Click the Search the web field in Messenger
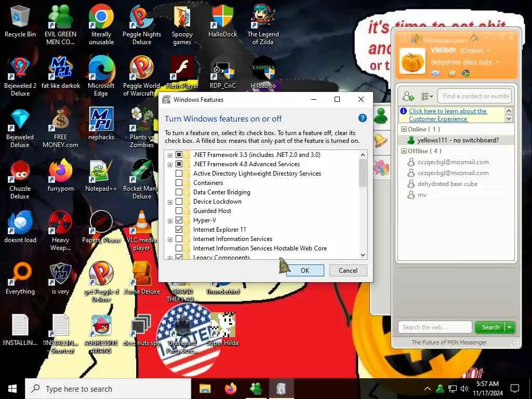Image resolution: width=532 pixels, height=399 pixels. pyautogui.click(x=435, y=327)
